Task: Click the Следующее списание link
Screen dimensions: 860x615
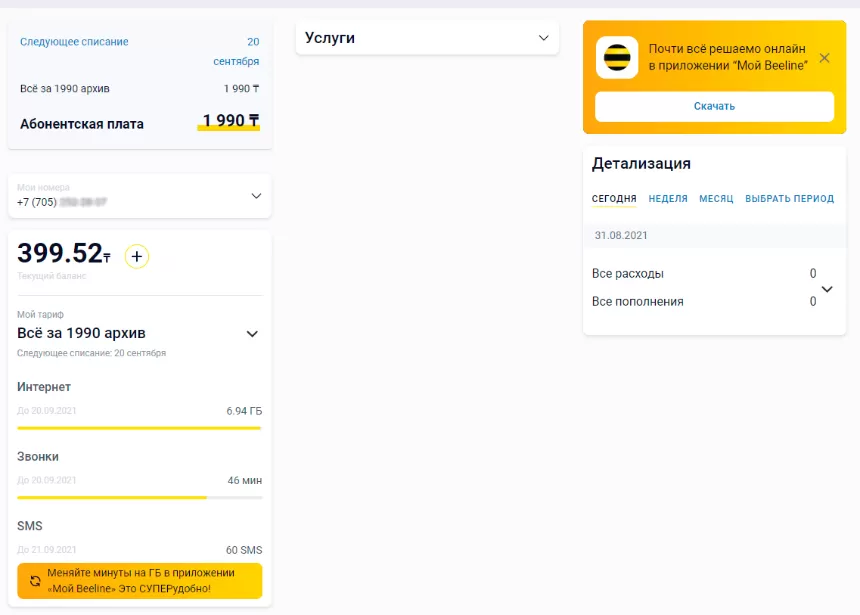Action: [74, 42]
